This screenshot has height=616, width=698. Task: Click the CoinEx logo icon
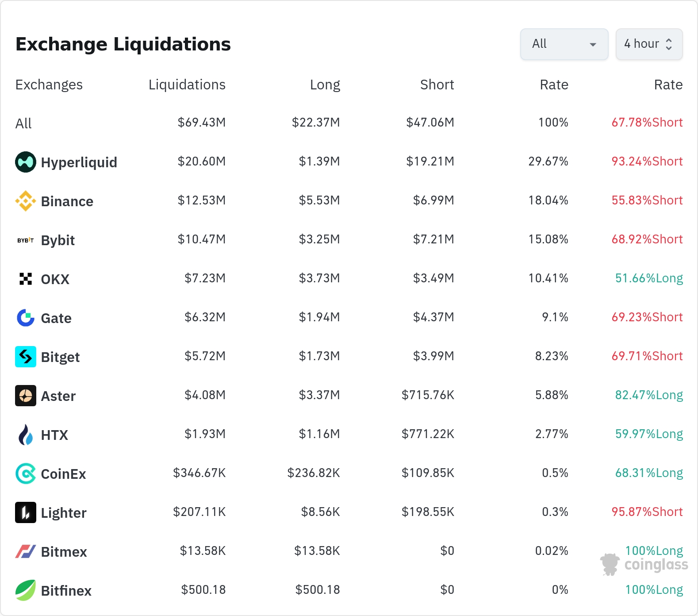26,474
